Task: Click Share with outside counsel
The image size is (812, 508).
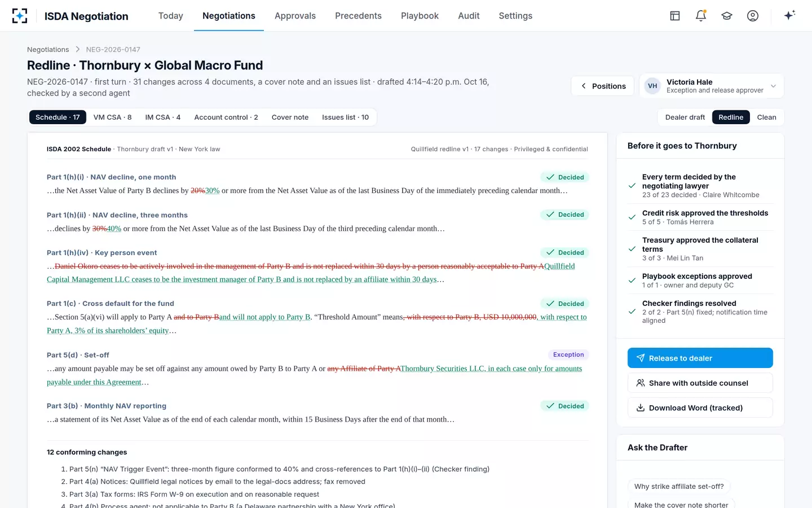Action: point(700,383)
